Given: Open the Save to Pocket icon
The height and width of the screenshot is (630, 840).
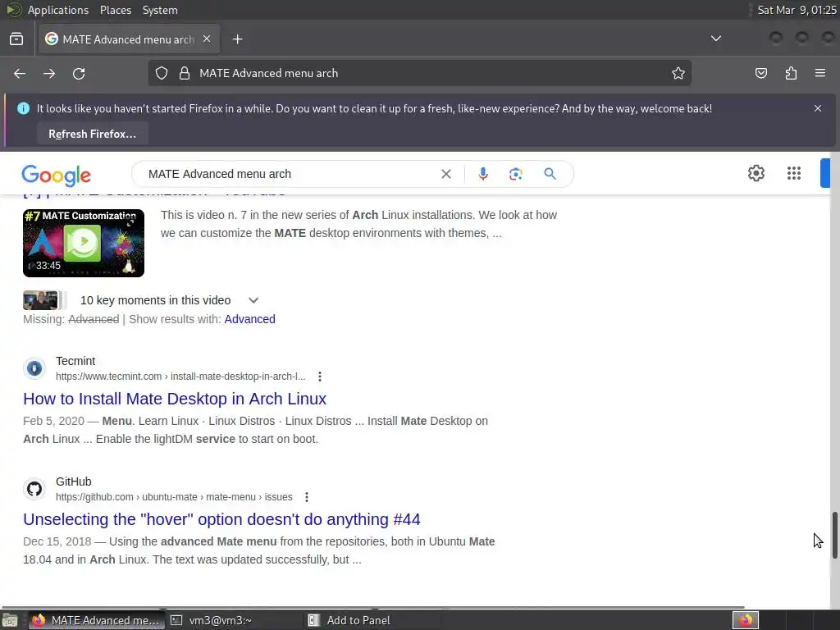Looking at the screenshot, I should click(761, 73).
